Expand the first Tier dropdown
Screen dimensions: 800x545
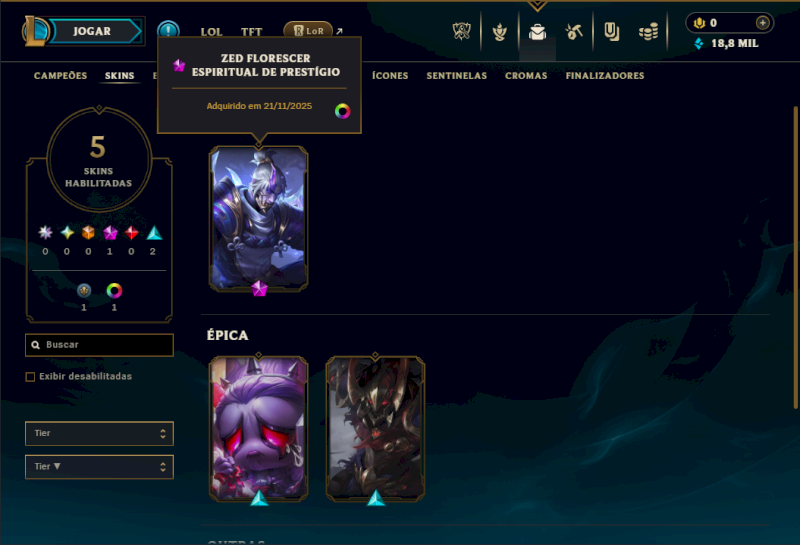99,433
